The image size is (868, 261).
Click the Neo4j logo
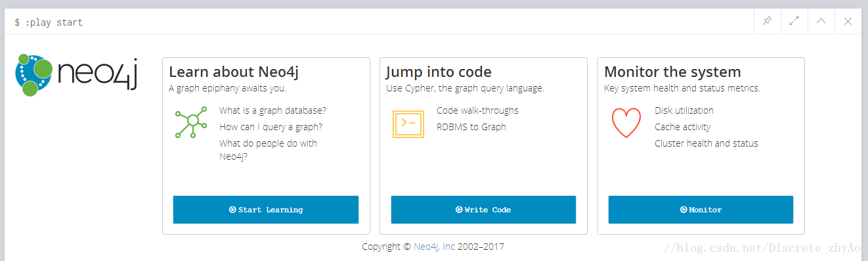[77, 75]
